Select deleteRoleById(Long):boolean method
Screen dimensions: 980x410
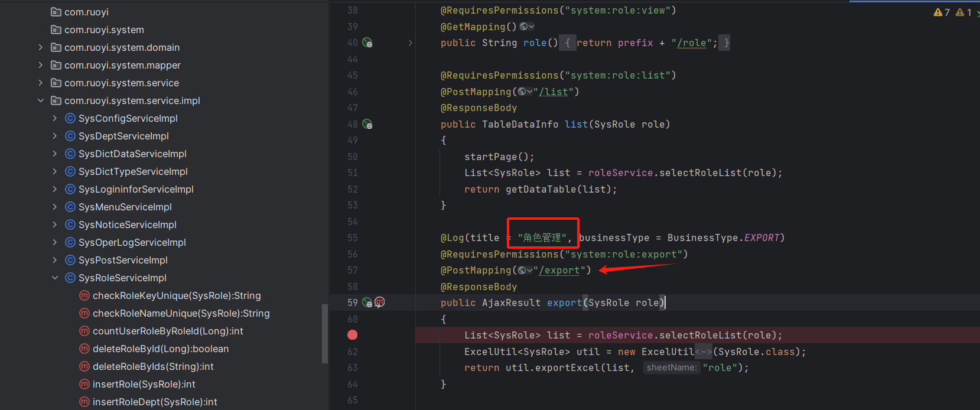point(161,349)
